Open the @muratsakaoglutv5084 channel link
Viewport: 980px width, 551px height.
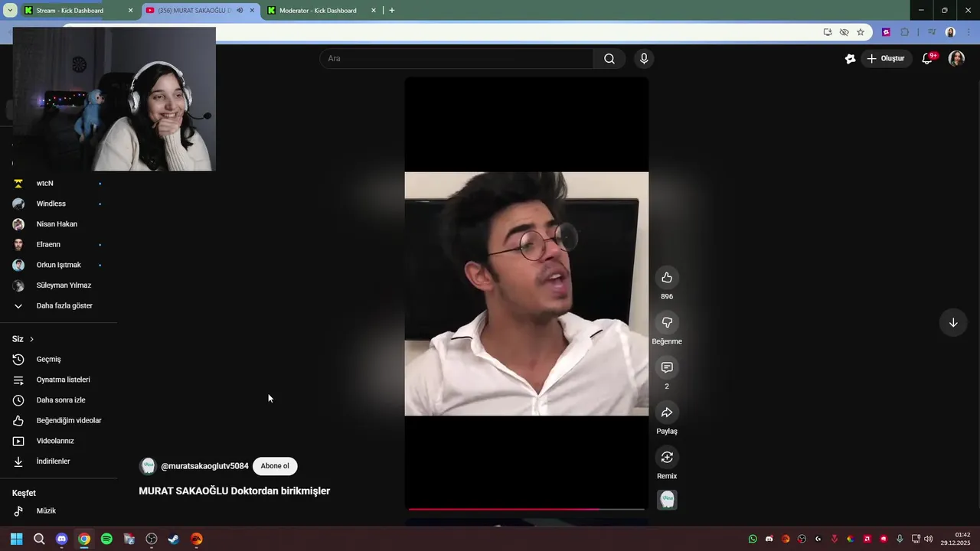(204, 466)
